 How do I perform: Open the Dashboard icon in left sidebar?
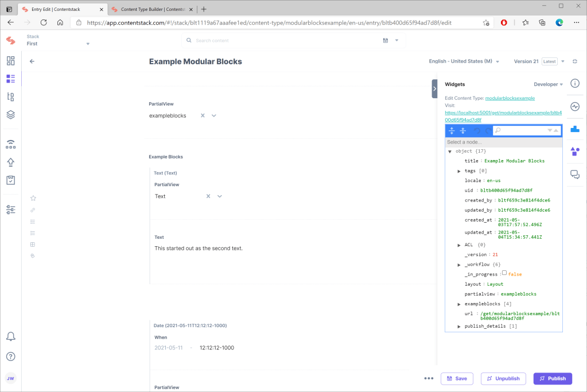[x=10, y=61]
